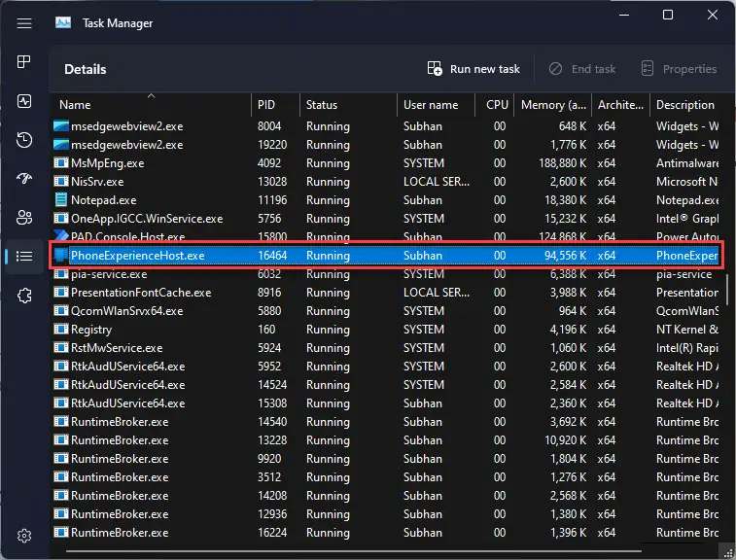The width and height of the screenshot is (736, 560).
Task: Click the Task Manager title bar app icon
Action: click(63, 22)
